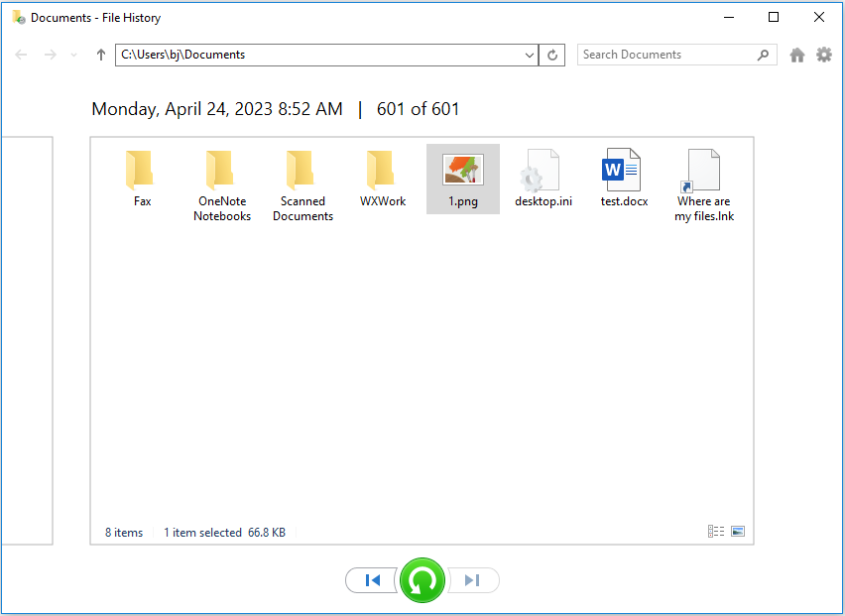This screenshot has height=616, width=845.
Task: Expand the address bar path dropdown
Action: (529, 56)
